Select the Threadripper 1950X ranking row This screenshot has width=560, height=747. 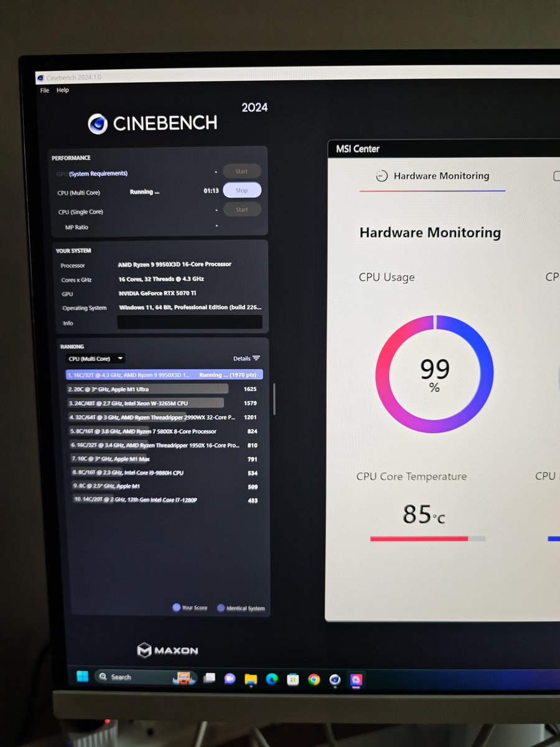click(165, 445)
